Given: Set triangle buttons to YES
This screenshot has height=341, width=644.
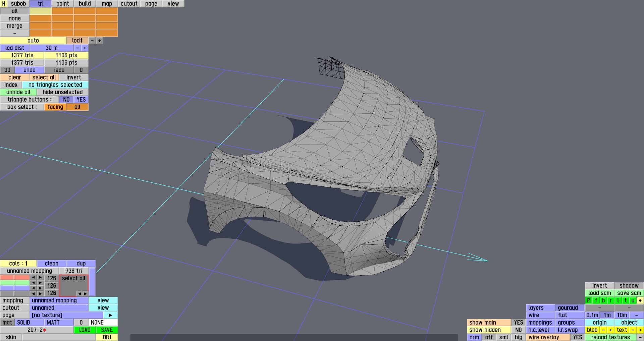Looking at the screenshot, I should [x=81, y=100].
